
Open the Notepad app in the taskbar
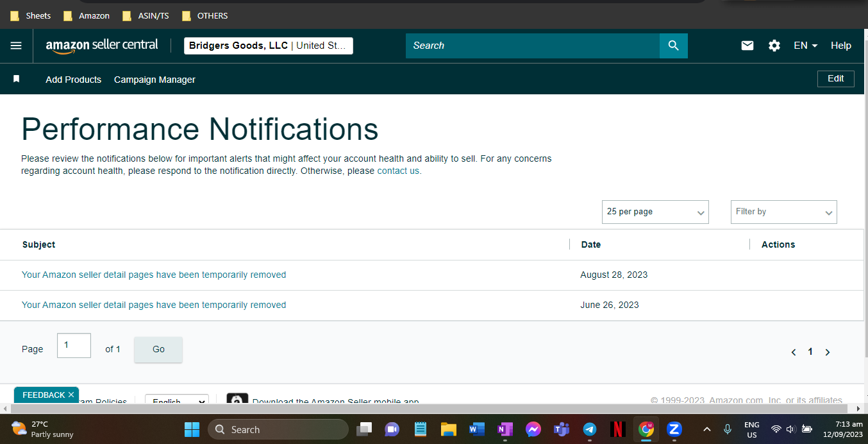pyautogui.click(x=421, y=429)
